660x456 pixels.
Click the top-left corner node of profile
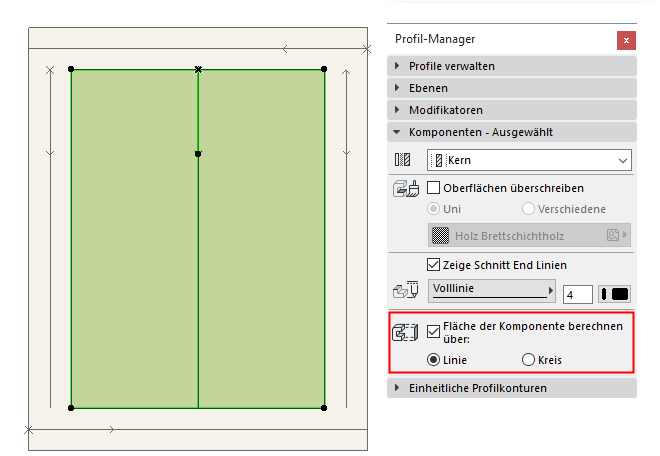[x=71, y=69]
